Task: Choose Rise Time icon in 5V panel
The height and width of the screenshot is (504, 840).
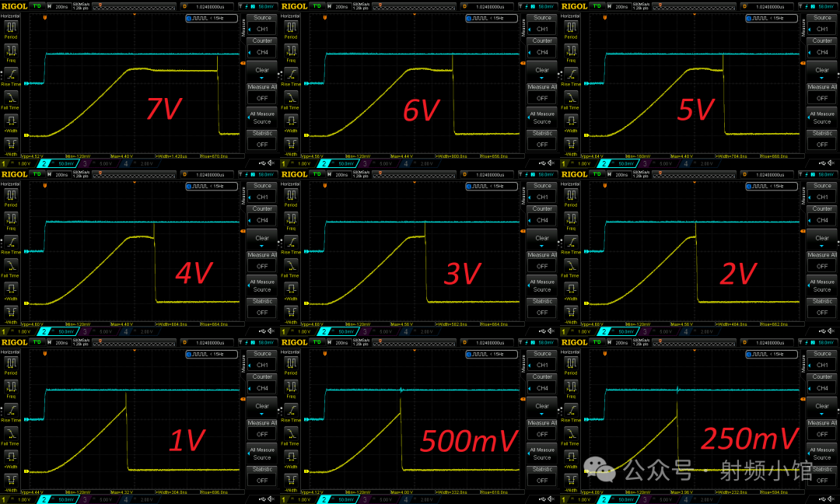Action: pyautogui.click(x=572, y=74)
